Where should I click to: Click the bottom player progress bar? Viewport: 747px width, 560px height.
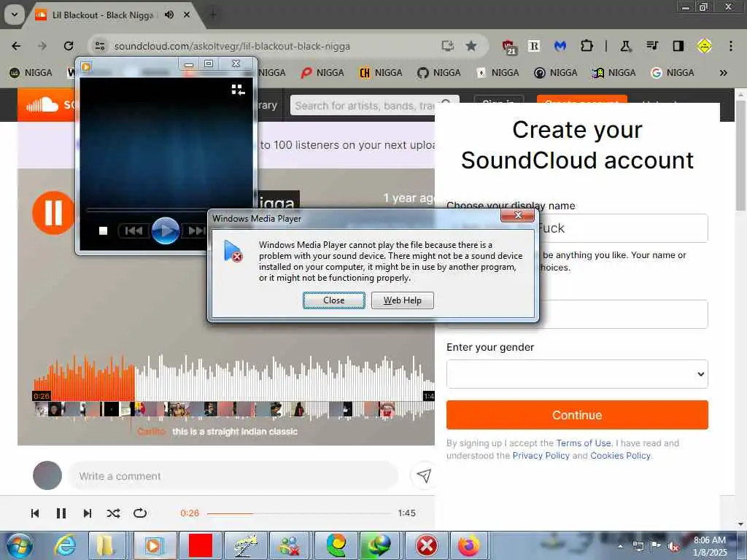click(x=298, y=513)
